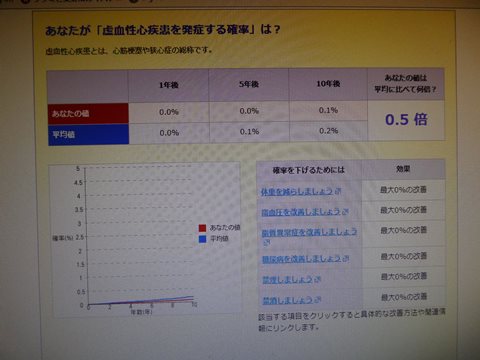
Task: Click the 0.2% cell in 平均値 row
Action: click(329, 131)
